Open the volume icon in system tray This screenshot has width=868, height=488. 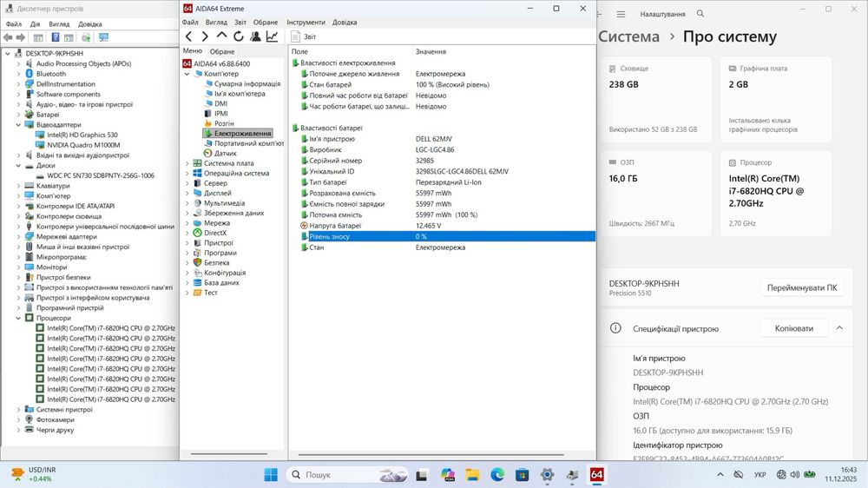[795, 475]
